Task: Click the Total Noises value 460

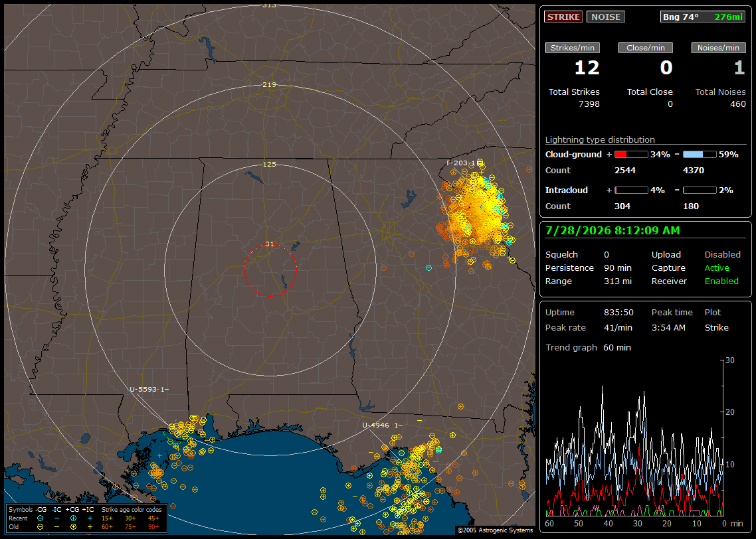Action: [x=737, y=104]
